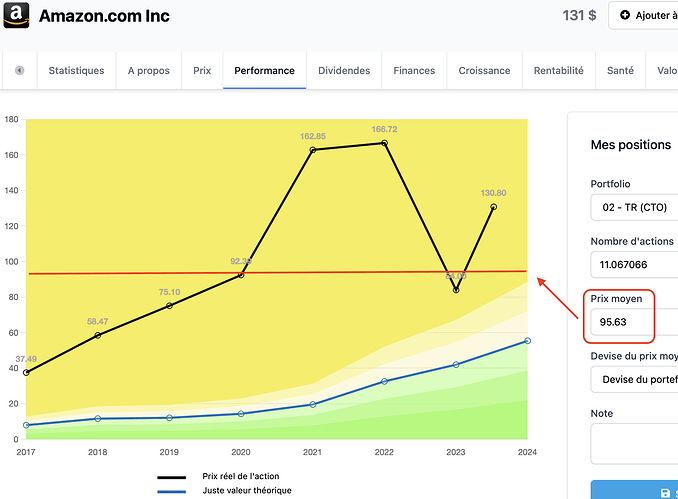Click the 2019 price point 75.10
Screen dimensions: 678x499
point(170,306)
